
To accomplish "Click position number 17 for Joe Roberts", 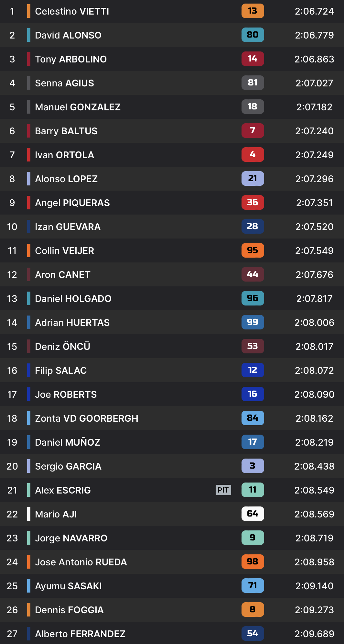I will [12, 394].
